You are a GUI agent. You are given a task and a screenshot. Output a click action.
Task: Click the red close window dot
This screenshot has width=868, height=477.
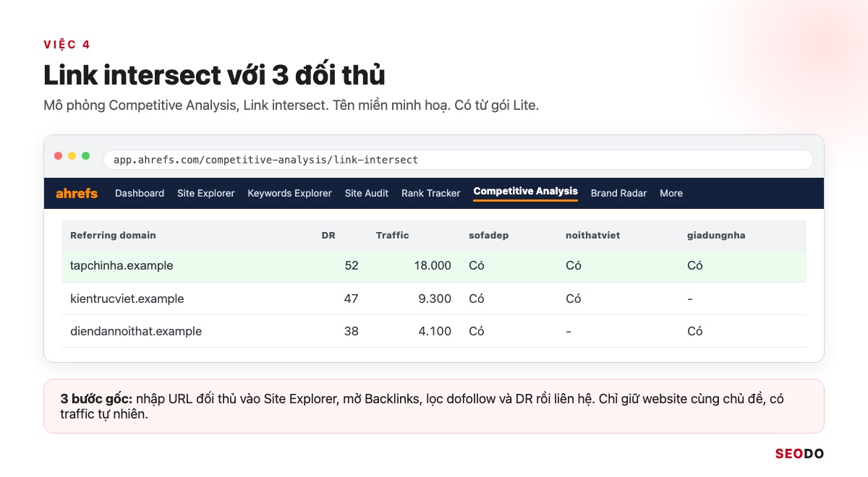(59, 155)
